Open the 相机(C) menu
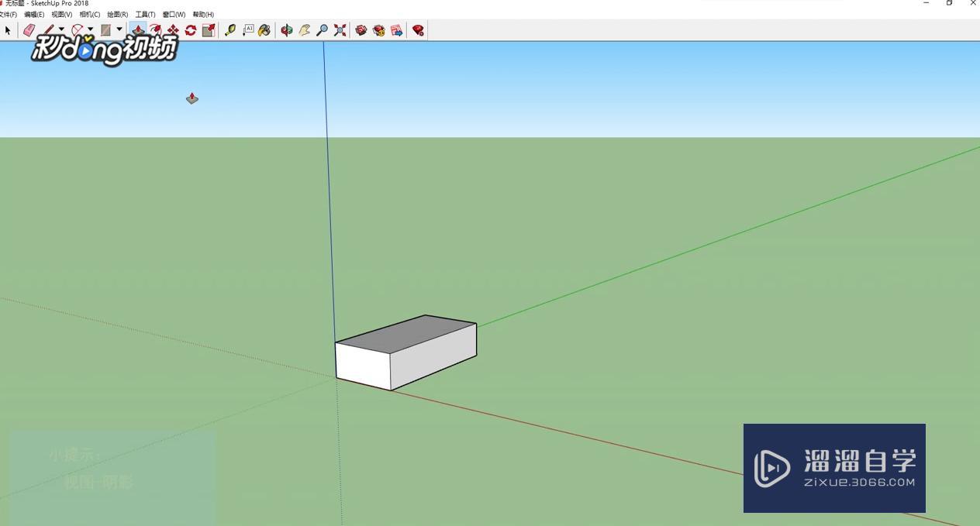This screenshot has width=980, height=526. point(90,14)
